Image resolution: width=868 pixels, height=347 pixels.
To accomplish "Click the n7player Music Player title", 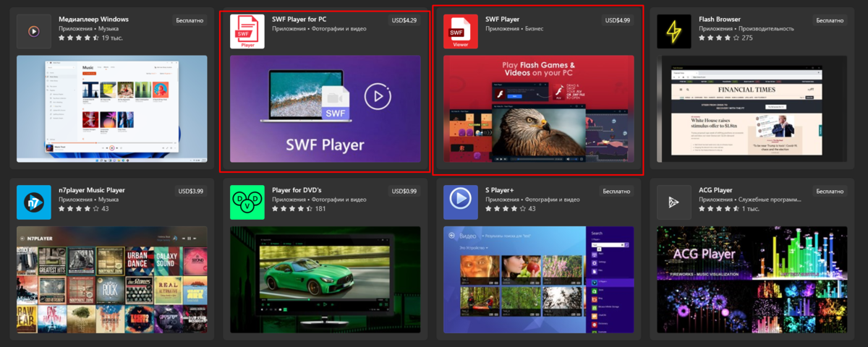I will [92, 189].
